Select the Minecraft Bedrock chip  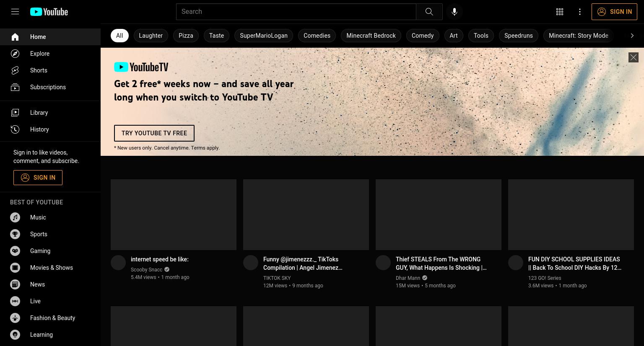coord(371,36)
